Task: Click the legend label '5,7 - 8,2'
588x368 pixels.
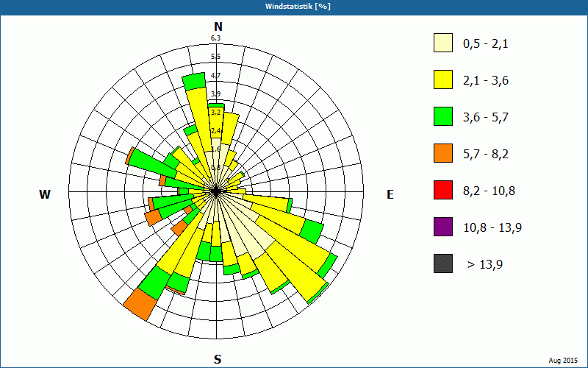Action: pyautogui.click(x=486, y=155)
